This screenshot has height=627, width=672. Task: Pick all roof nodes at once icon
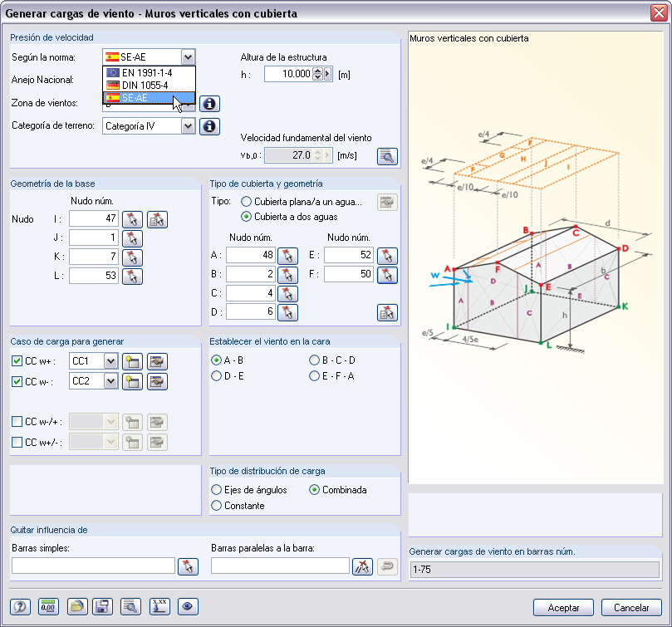coord(387,312)
